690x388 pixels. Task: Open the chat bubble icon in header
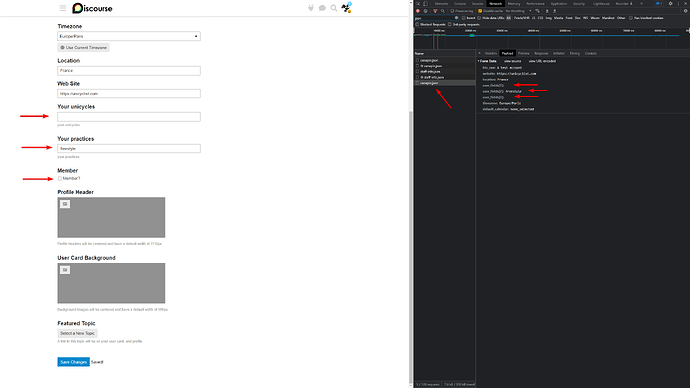click(322, 8)
